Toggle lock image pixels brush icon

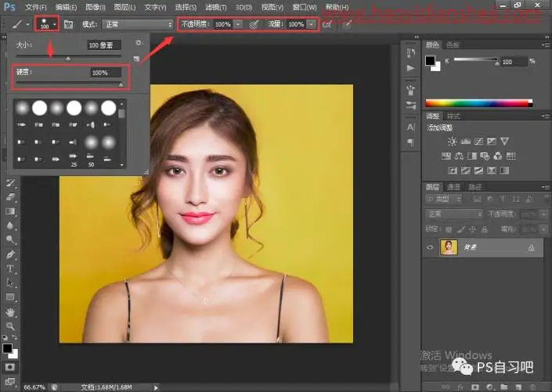tap(460, 229)
